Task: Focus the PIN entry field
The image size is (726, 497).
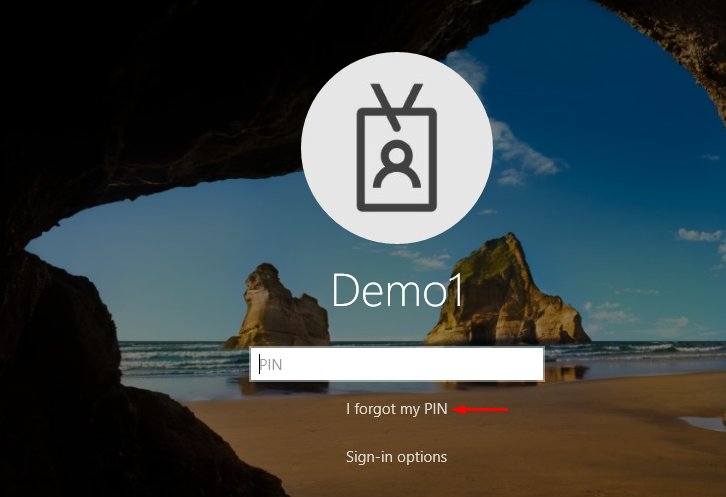Action: tap(396, 365)
